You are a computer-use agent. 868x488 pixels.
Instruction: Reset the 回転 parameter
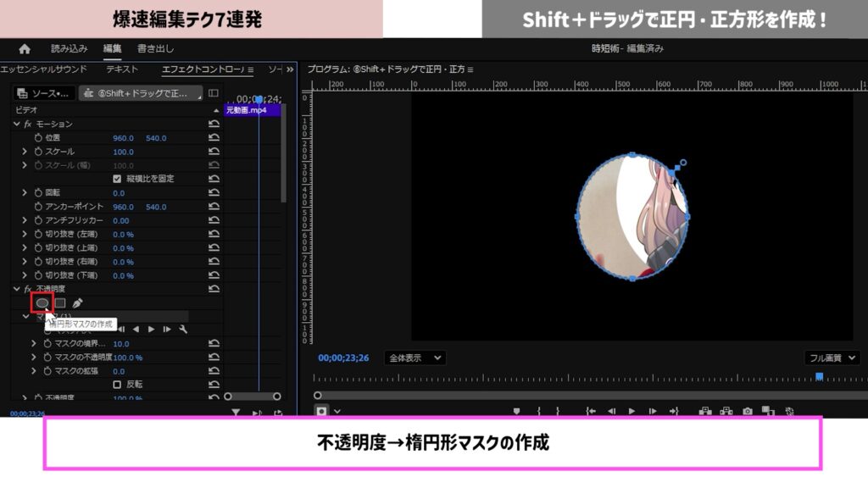pyautogui.click(x=214, y=192)
